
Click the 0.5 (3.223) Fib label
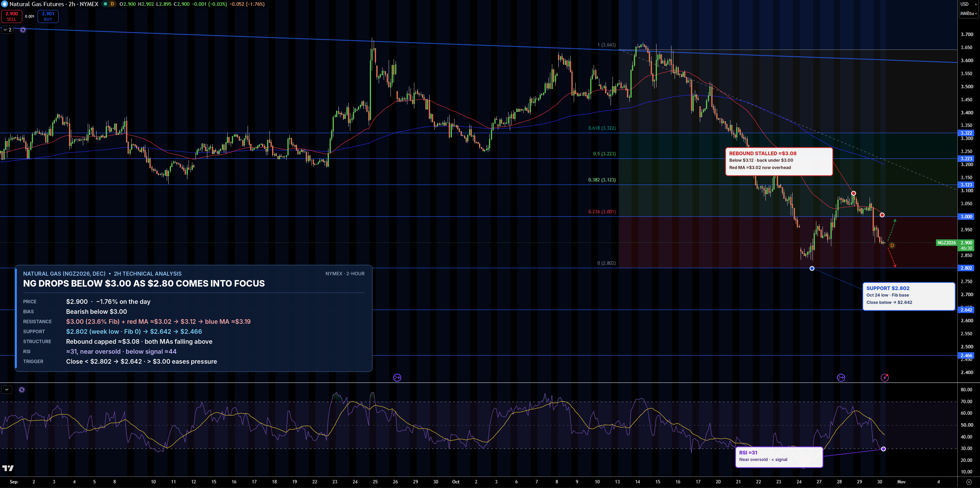[604, 154]
